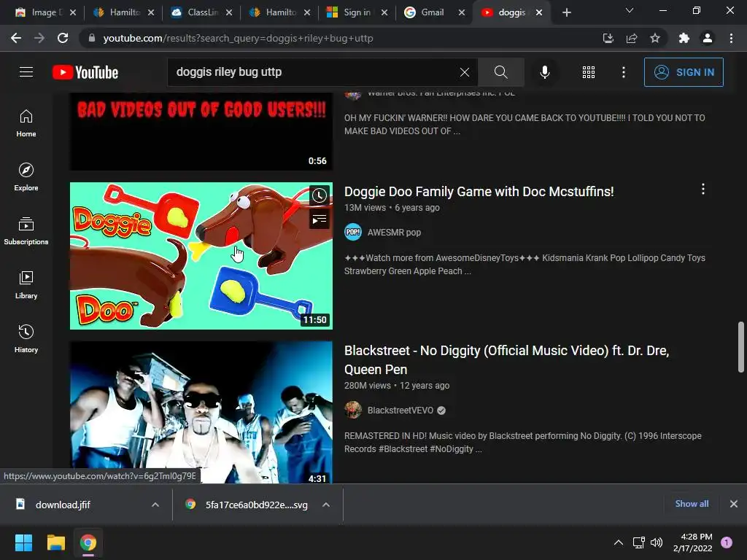Open clock and date panel
Viewport: 747px width, 560px height.
click(x=693, y=542)
